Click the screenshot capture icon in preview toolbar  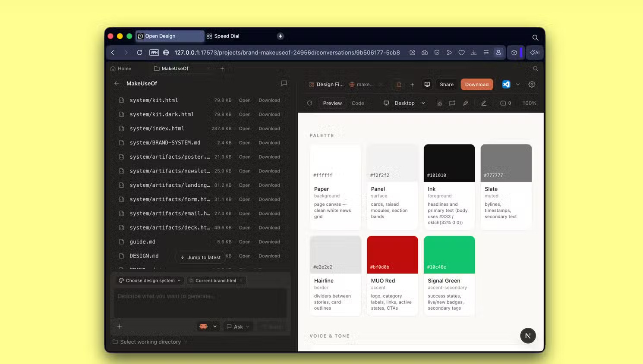439,103
